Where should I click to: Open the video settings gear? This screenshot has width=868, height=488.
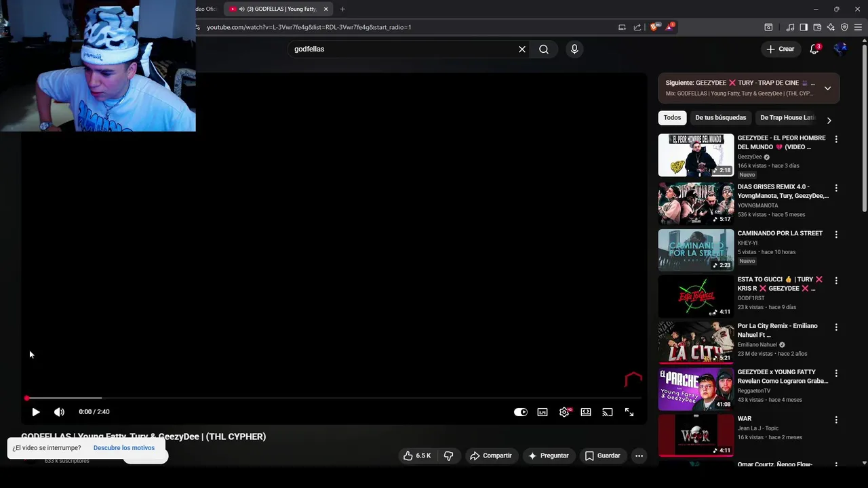click(564, 412)
